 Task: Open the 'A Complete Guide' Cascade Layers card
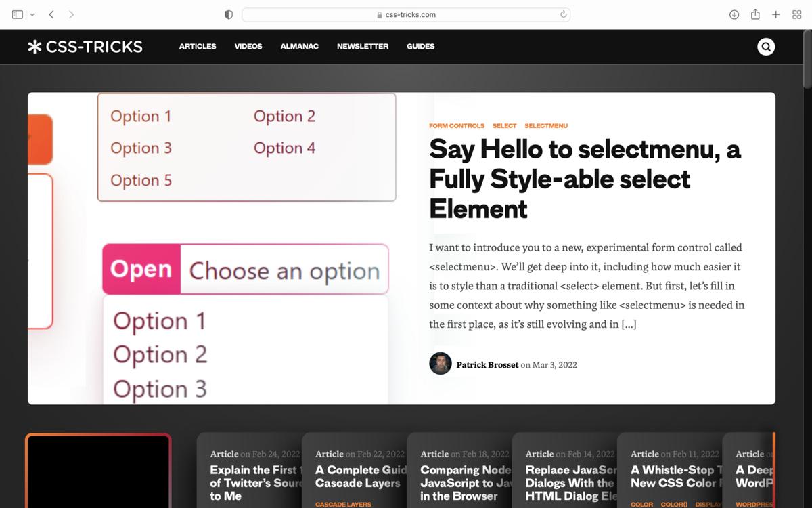click(x=354, y=471)
